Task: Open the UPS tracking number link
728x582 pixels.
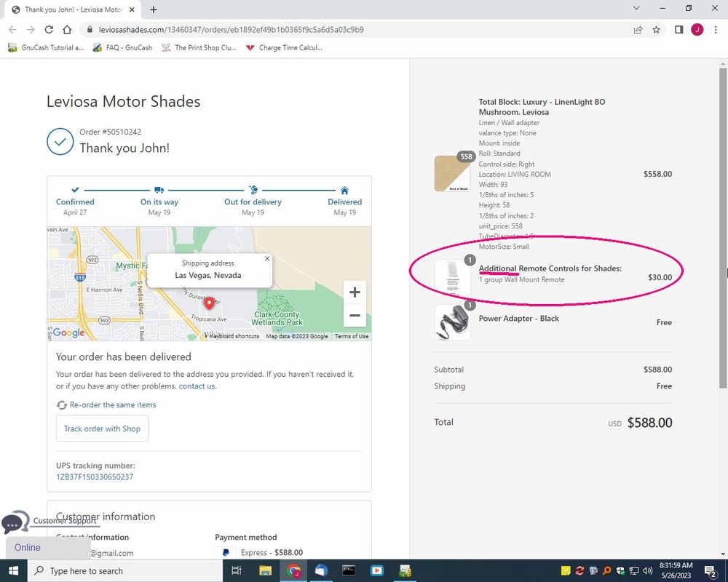Action: pos(95,477)
